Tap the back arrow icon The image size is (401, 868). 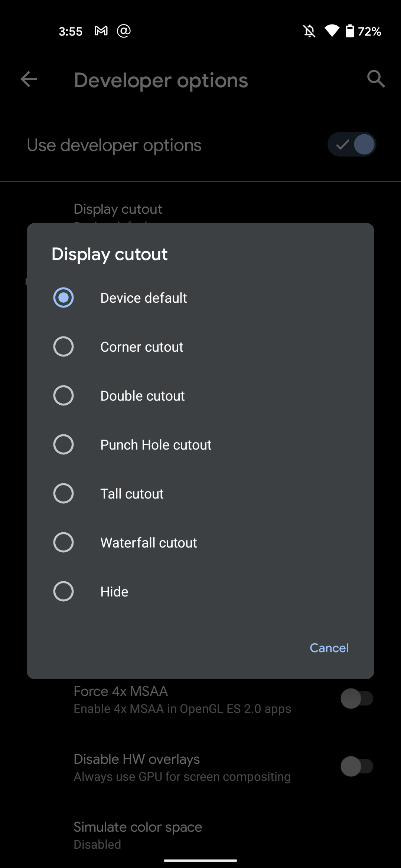coord(29,79)
